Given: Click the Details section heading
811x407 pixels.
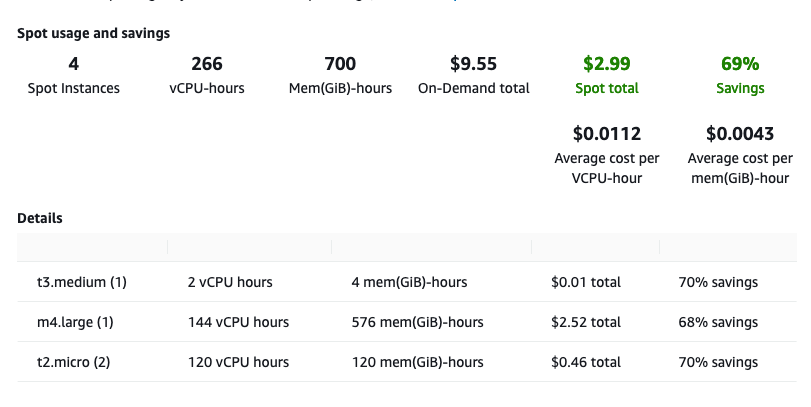Looking at the screenshot, I should pyautogui.click(x=40, y=217).
